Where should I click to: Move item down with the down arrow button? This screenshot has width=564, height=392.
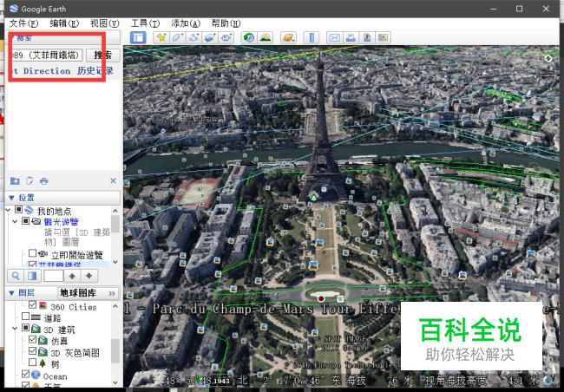click(89, 276)
